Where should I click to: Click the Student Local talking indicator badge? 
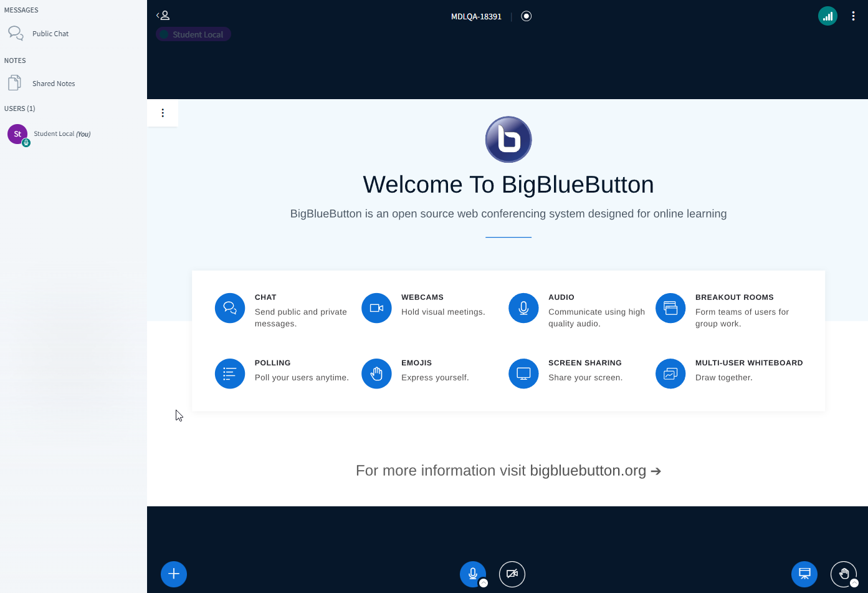coord(193,34)
